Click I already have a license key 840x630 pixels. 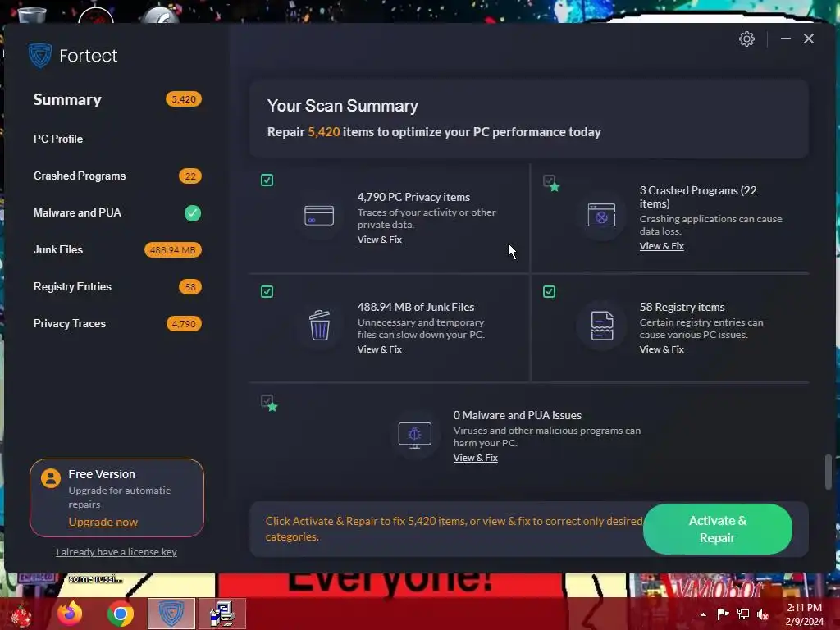click(x=116, y=552)
